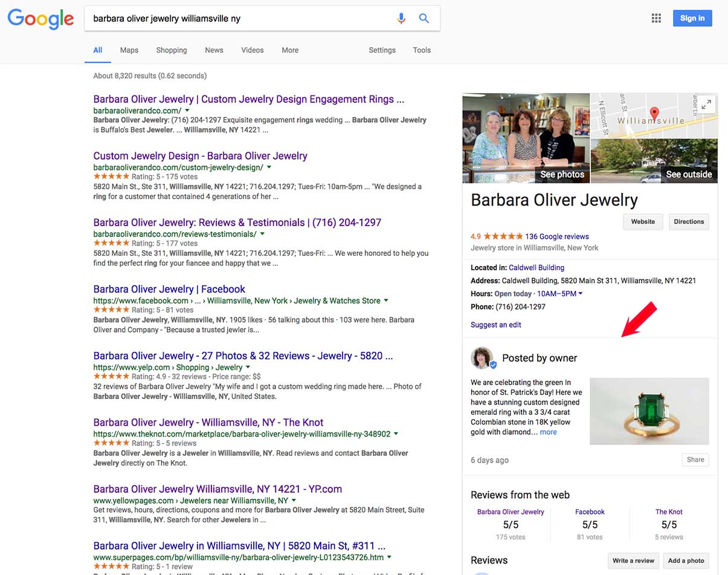
Task: Open the YP.com search result
Action: coord(217,489)
